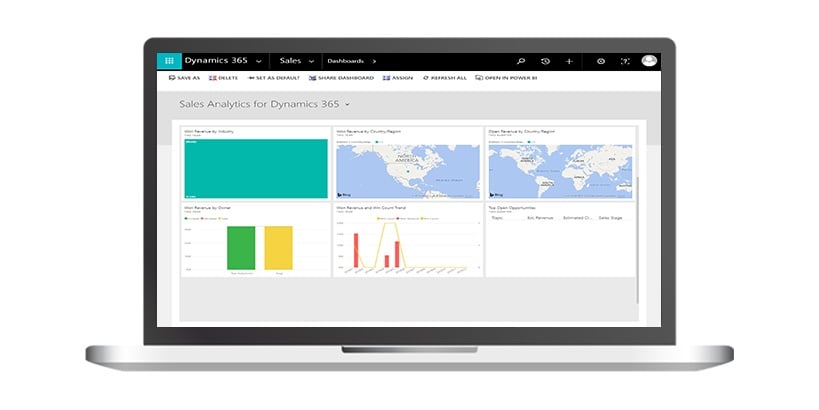Open Sales Analytics for Dynamics 365 dashboard selector

tap(264, 104)
